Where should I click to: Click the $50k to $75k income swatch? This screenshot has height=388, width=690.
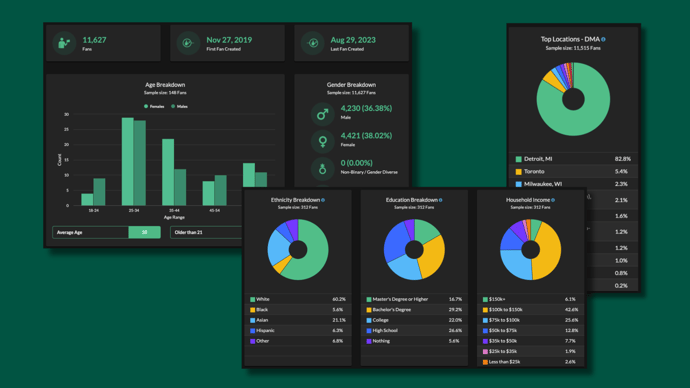485,331
